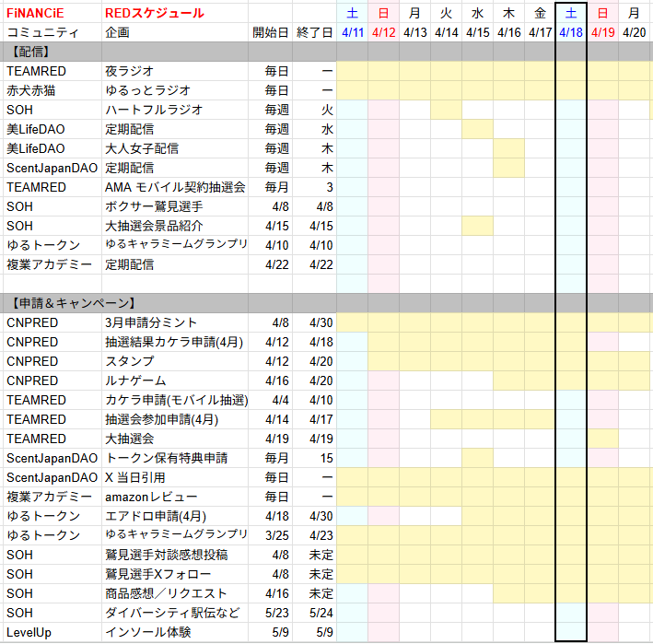Select the 抽選会参加申請(4月) cell
Viewport: 653px width, 644px height.
coord(175,419)
